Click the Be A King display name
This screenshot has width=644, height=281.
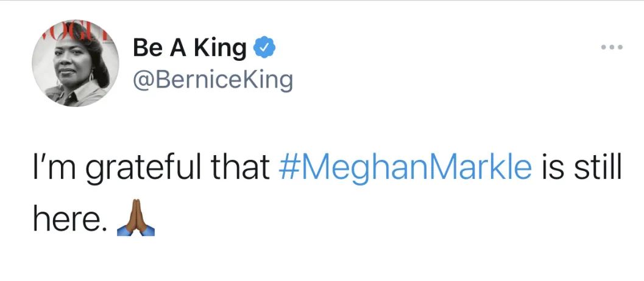(x=189, y=47)
